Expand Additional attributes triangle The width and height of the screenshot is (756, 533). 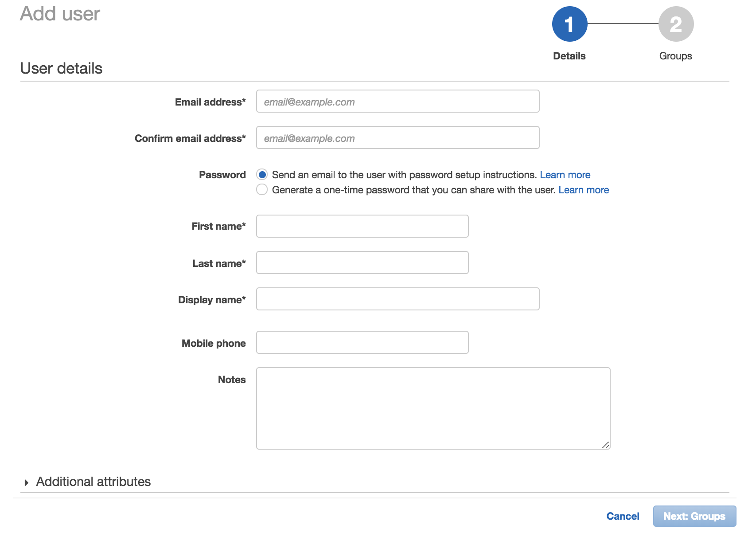click(x=27, y=482)
